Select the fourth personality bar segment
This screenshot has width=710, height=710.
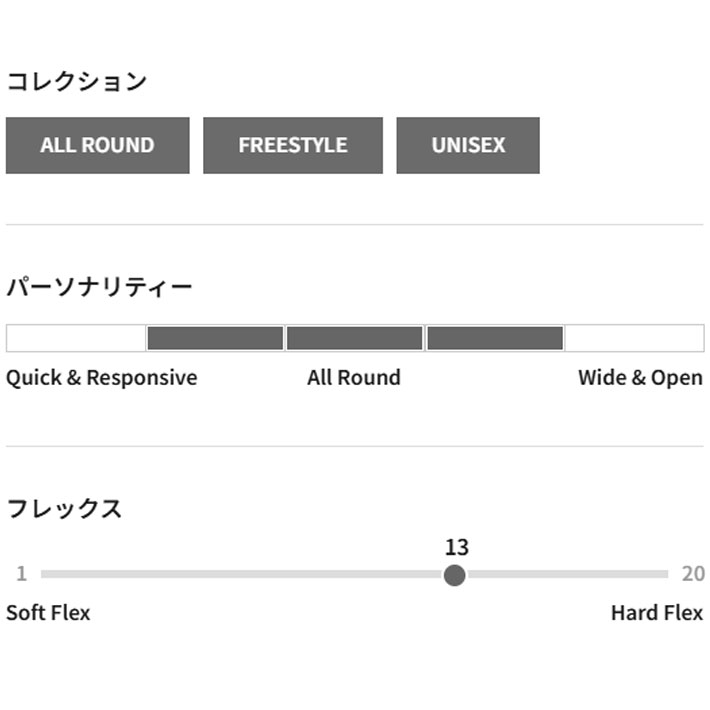click(x=495, y=338)
